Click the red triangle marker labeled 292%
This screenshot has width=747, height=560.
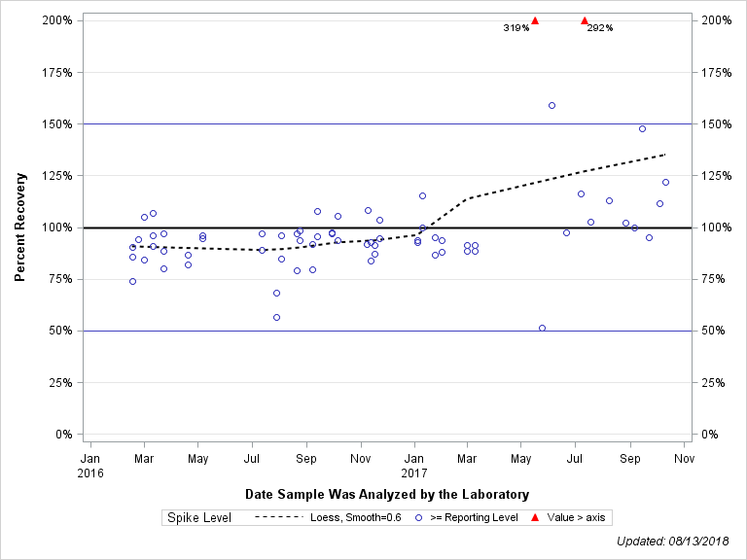[585, 20]
